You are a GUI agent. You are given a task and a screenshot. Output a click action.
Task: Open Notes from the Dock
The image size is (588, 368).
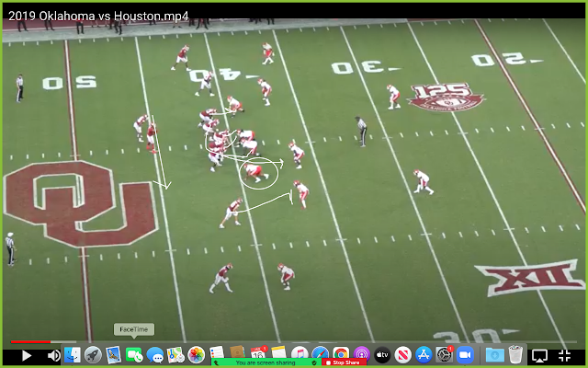tap(278, 352)
